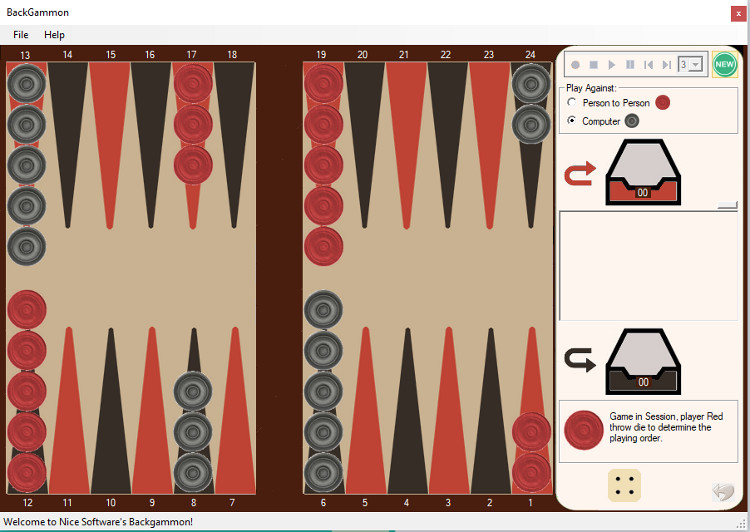Select the Computer opponent radio option
Image resolution: width=750 pixels, height=532 pixels.
coord(572,121)
